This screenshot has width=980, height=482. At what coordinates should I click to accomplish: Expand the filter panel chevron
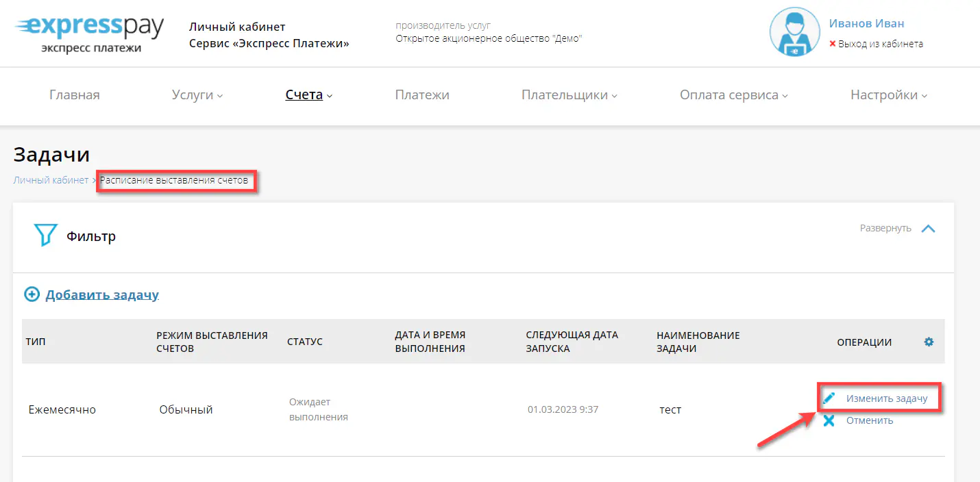928,229
